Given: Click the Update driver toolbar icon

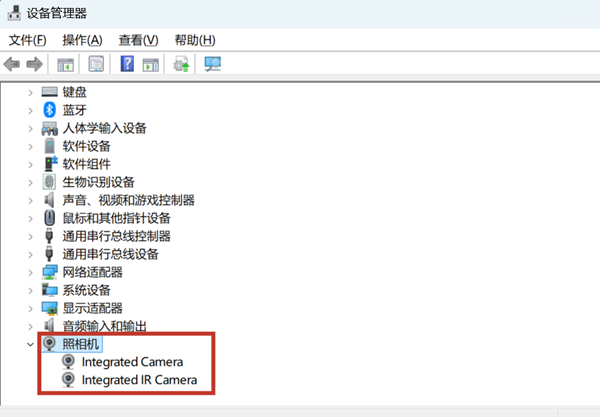Looking at the screenshot, I should click(181, 64).
